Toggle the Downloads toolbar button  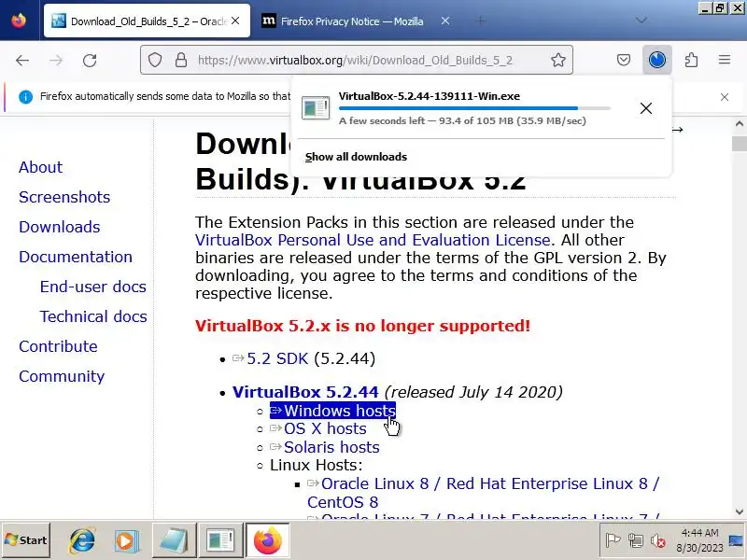click(657, 60)
